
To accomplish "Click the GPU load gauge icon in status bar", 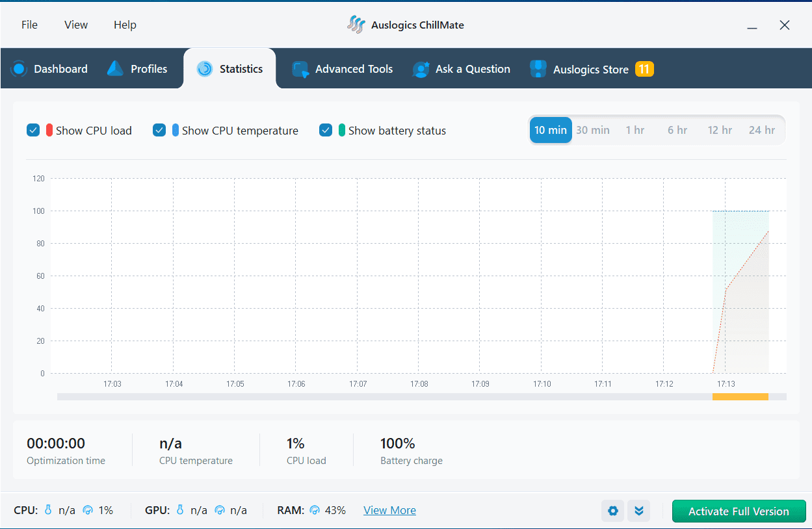I will pos(220,510).
